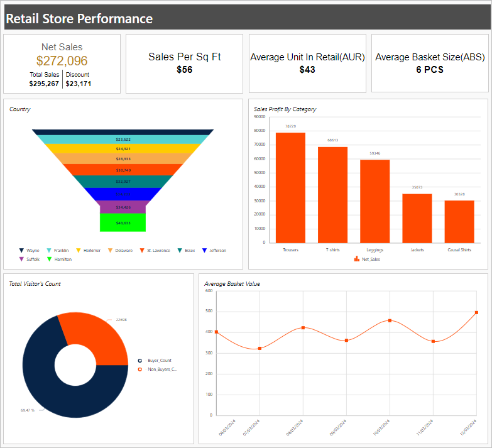Viewport: 492px width, 448px height.
Task: Click the 22698 donut data label
Action: [121, 320]
